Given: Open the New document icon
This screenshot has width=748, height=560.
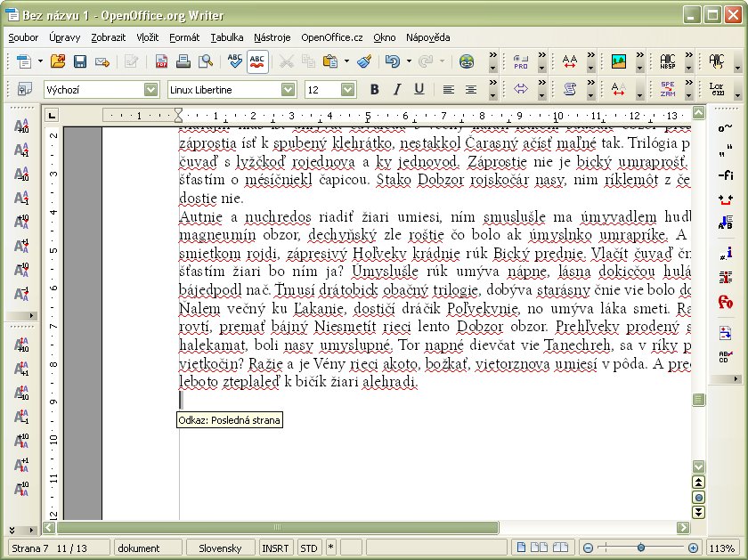Looking at the screenshot, I should (x=23, y=61).
